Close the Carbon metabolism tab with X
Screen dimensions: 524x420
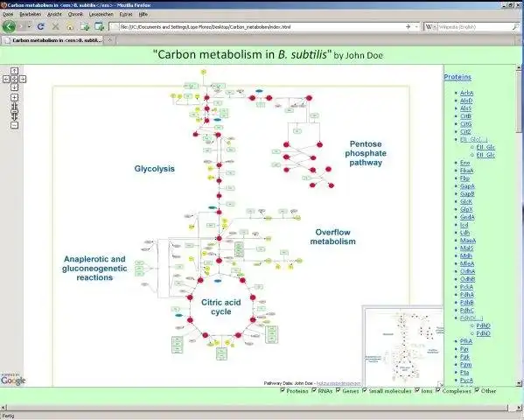[109, 40]
